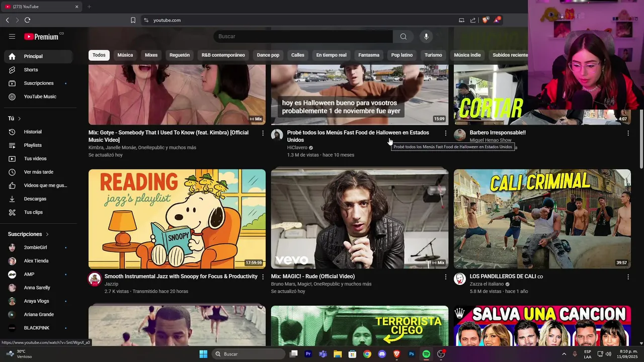The width and height of the screenshot is (644, 362).
Task: Open Brave Rewards triangle icon
Action: click(x=497, y=20)
